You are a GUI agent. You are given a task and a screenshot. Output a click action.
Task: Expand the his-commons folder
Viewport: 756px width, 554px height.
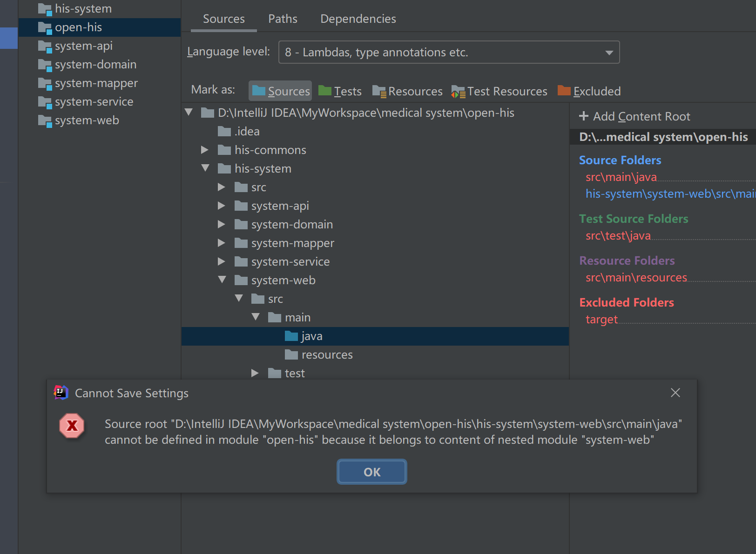[x=205, y=150]
